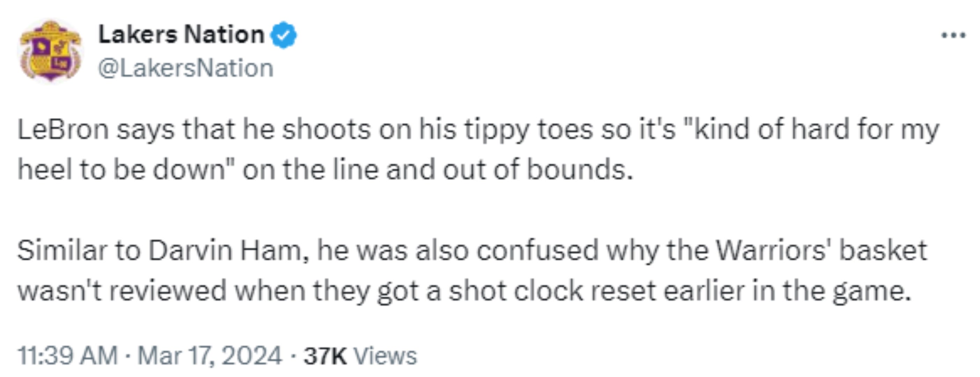The width and height of the screenshot is (980, 377).
Task: Click the word "reviewed" in second paragraph
Action: [168, 291]
